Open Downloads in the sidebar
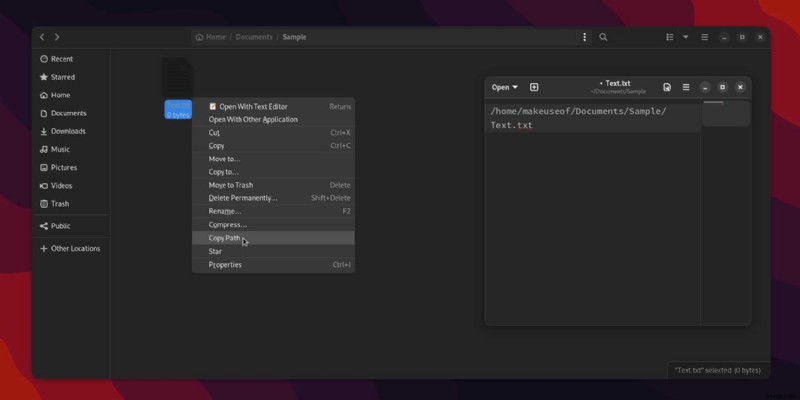 [71, 131]
